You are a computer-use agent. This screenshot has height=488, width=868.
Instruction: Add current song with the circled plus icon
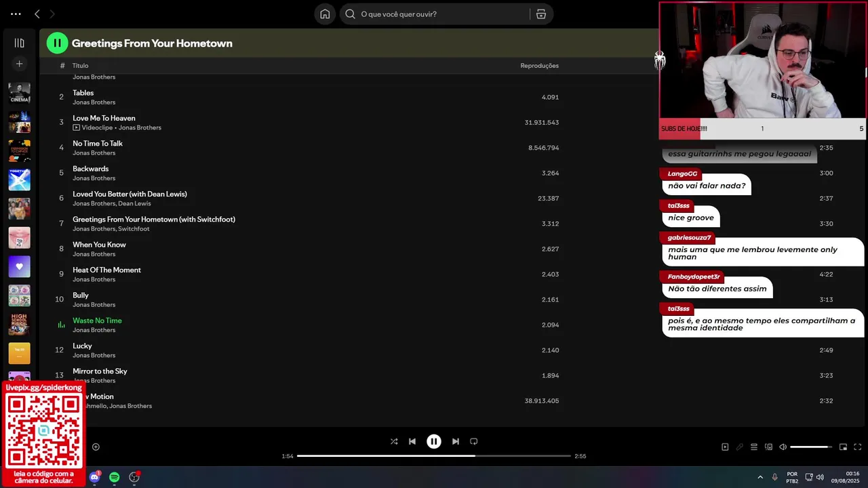pyautogui.click(x=96, y=447)
